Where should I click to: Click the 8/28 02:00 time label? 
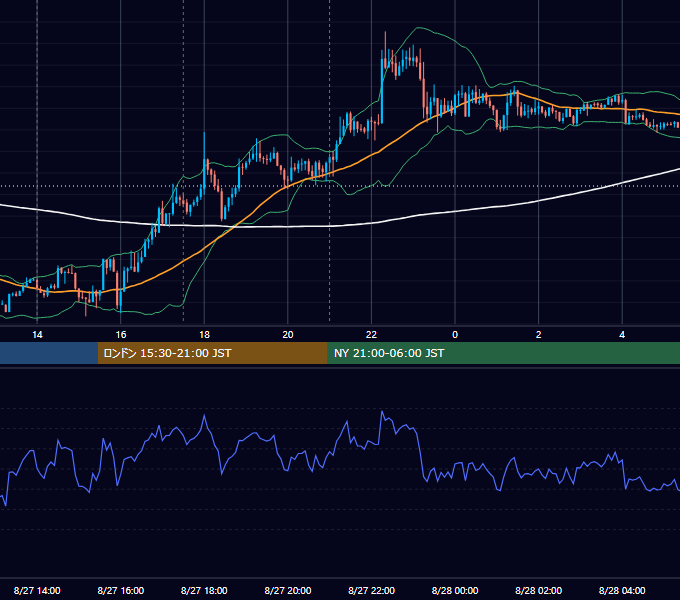coord(538,590)
